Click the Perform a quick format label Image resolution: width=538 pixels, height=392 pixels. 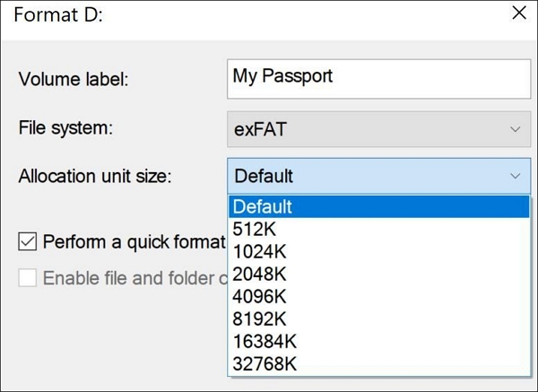click(x=133, y=241)
